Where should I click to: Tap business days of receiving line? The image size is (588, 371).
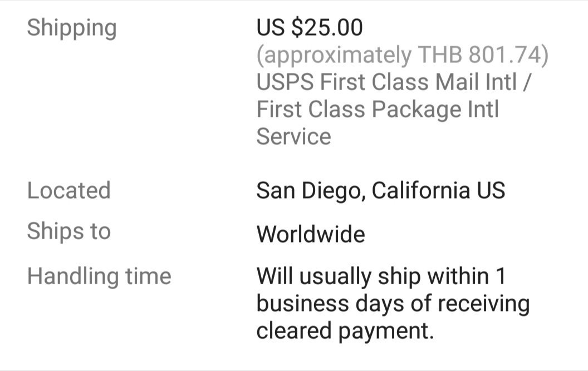pyautogui.click(x=393, y=304)
